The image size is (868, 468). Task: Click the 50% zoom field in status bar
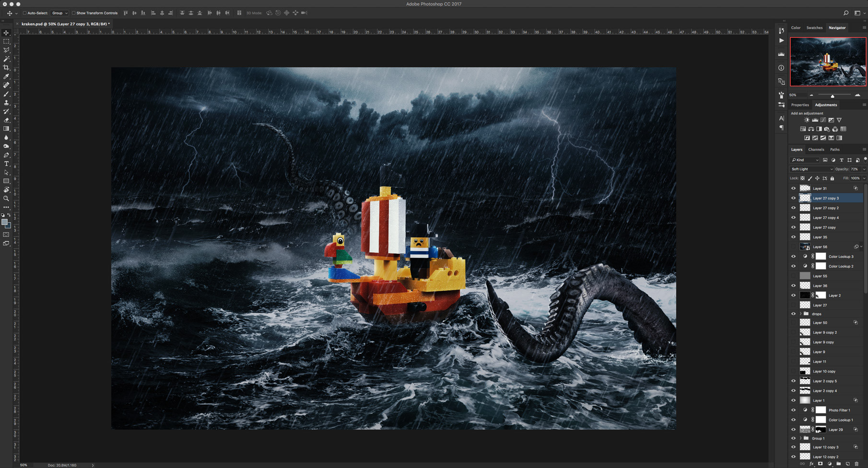[x=23, y=465]
